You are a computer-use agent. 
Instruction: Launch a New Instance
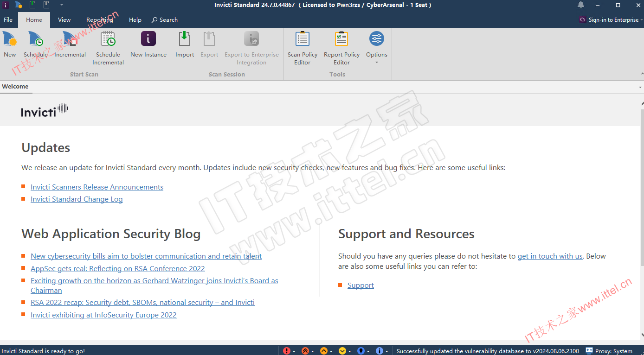pos(148,45)
